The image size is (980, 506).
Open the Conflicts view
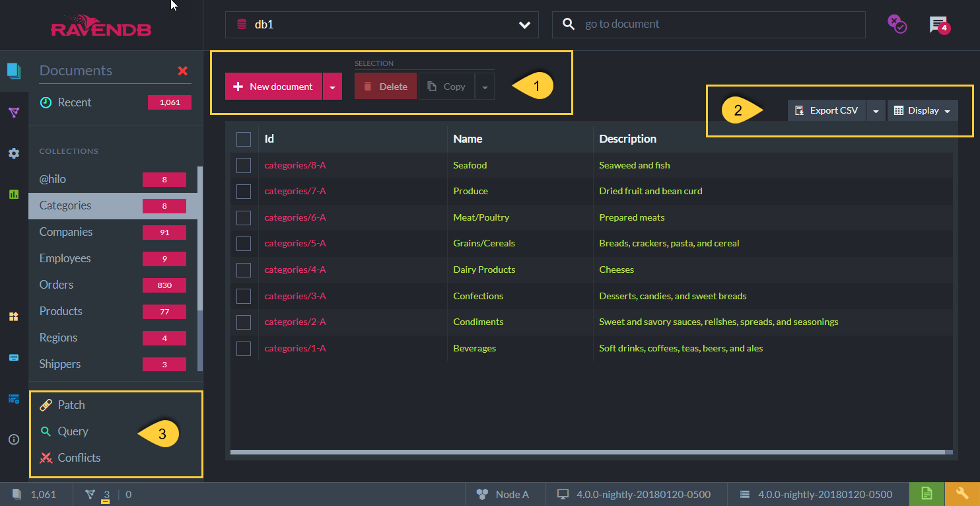click(70, 458)
